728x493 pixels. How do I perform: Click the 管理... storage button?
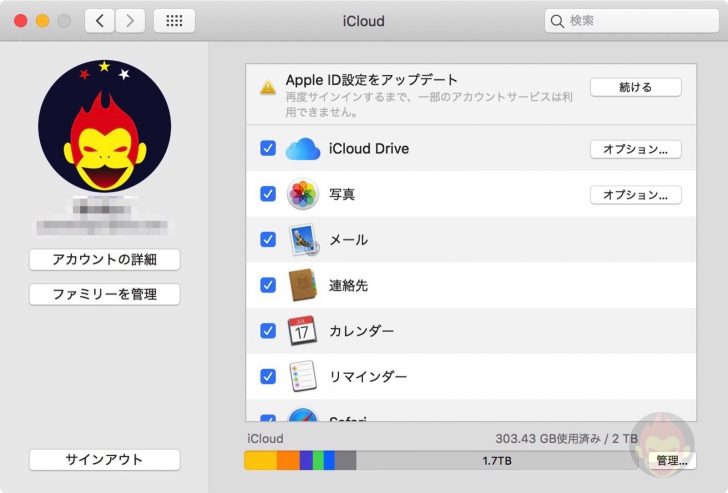pyautogui.click(x=671, y=461)
